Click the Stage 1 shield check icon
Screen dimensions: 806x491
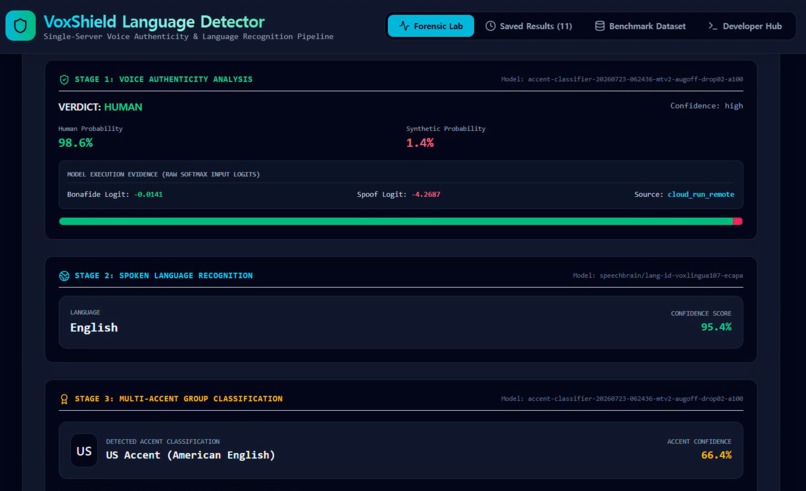pos(64,80)
